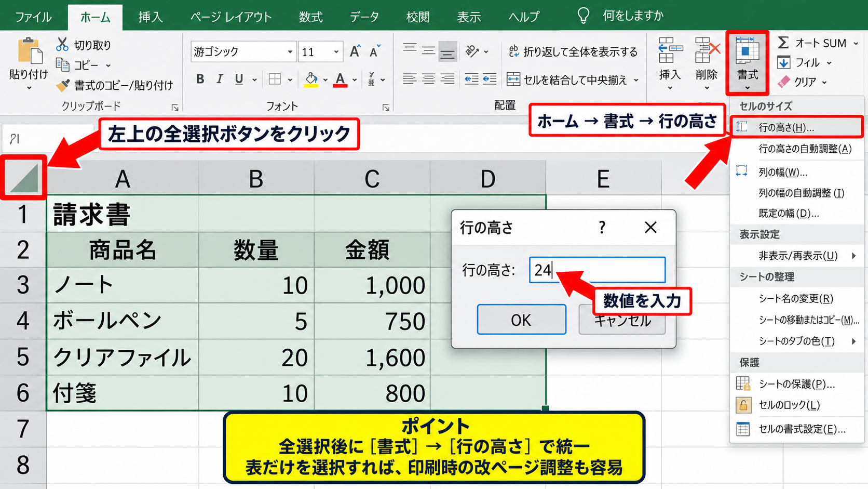Image resolution: width=868 pixels, height=489 pixels.
Task: Toggle Bold formatting button
Action: click(x=200, y=79)
